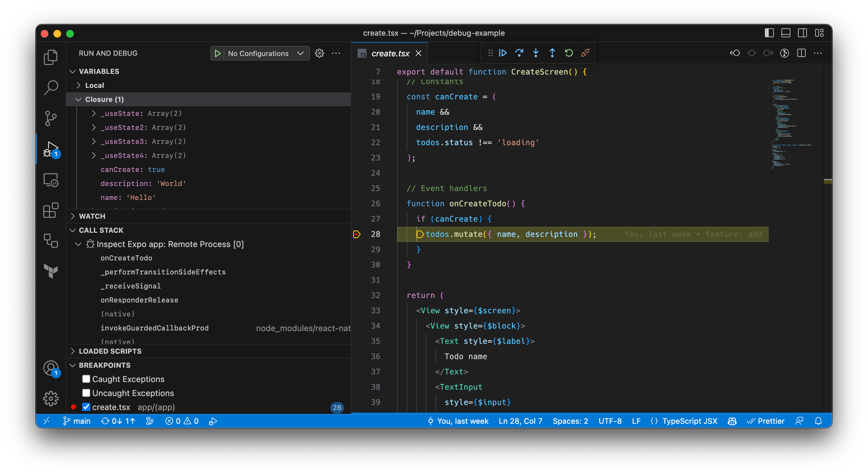This screenshot has height=475, width=868.
Task: Open the Search view
Action: tap(51, 87)
